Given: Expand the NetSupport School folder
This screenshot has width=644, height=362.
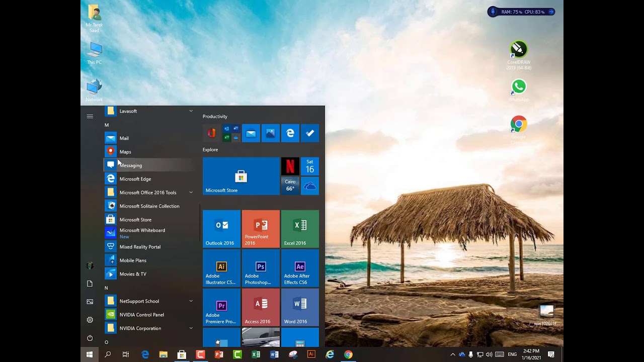Looking at the screenshot, I should [x=148, y=301].
